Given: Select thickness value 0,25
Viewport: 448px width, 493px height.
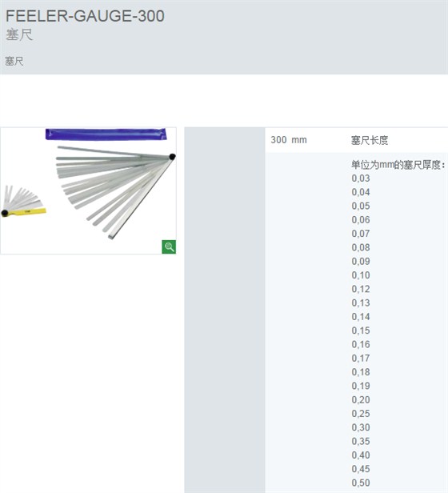Looking at the screenshot, I should tap(361, 414).
